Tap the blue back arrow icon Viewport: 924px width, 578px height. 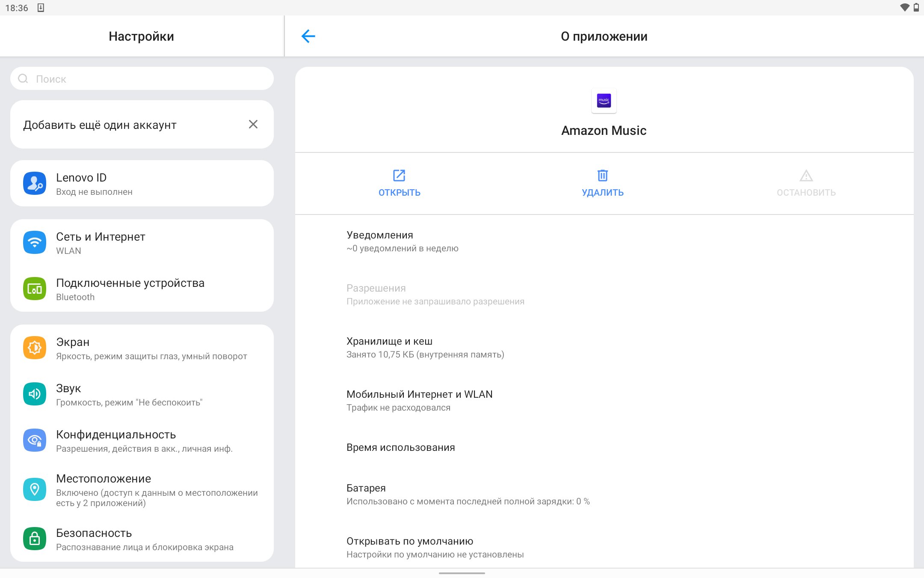click(x=308, y=36)
